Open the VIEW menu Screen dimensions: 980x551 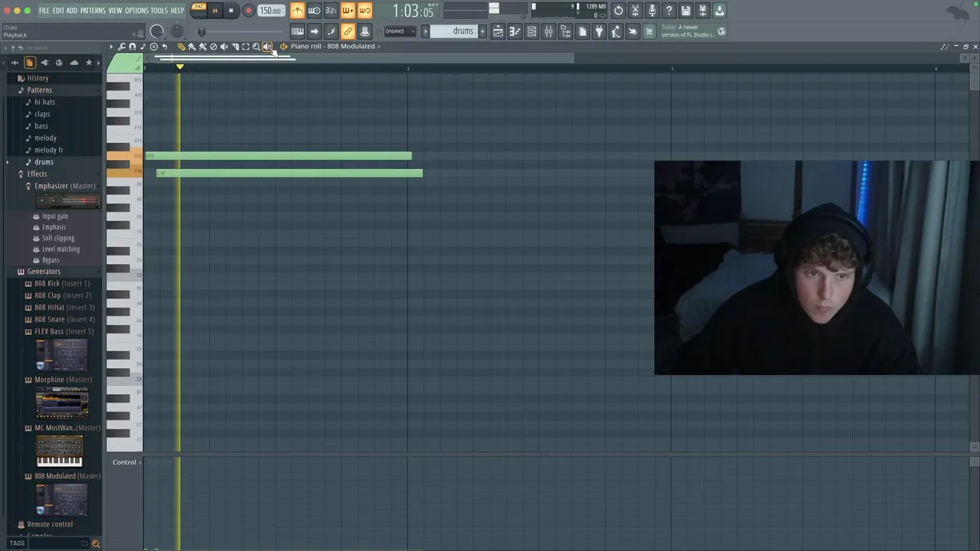(x=115, y=11)
